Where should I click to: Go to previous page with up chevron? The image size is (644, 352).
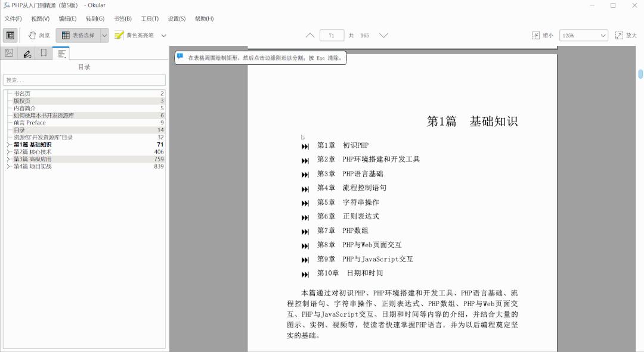tap(309, 35)
